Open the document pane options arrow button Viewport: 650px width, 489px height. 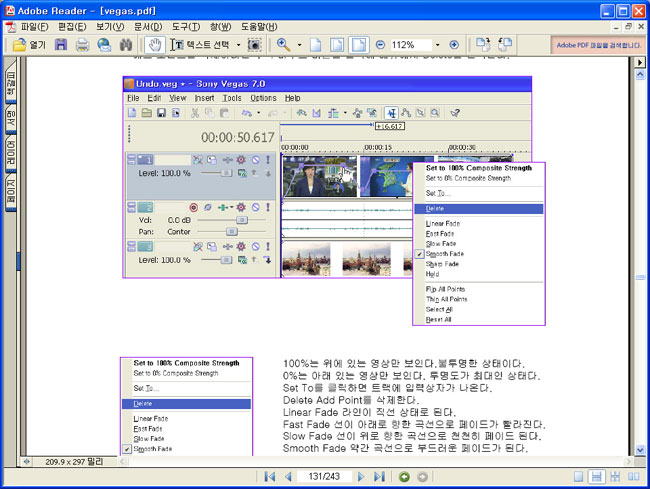point(640,62)
